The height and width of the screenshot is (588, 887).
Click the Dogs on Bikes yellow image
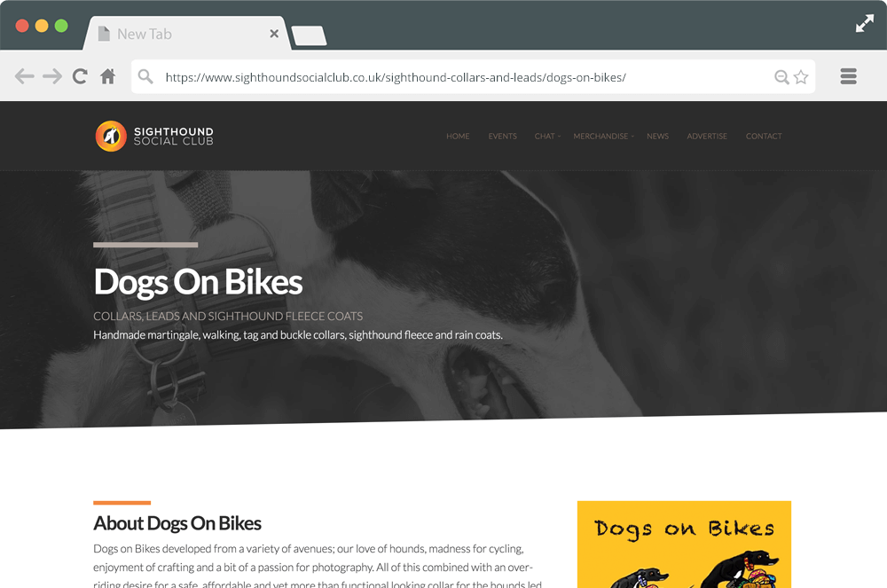click(684, 545)
